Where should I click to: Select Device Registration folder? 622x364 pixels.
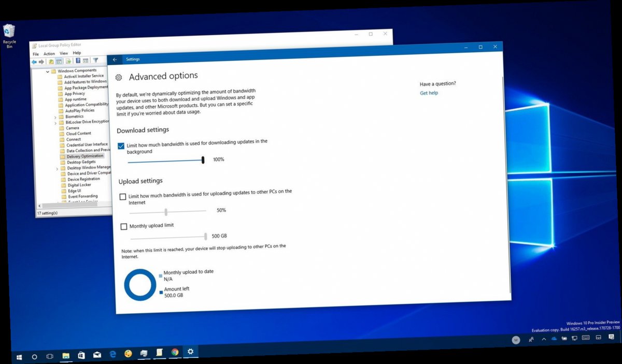pos(84,179)
